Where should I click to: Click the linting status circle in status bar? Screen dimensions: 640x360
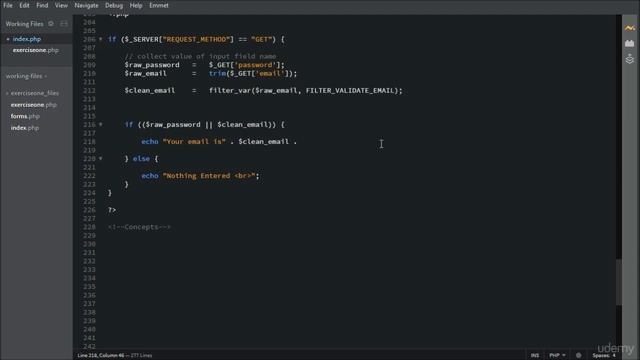(578, 355)
